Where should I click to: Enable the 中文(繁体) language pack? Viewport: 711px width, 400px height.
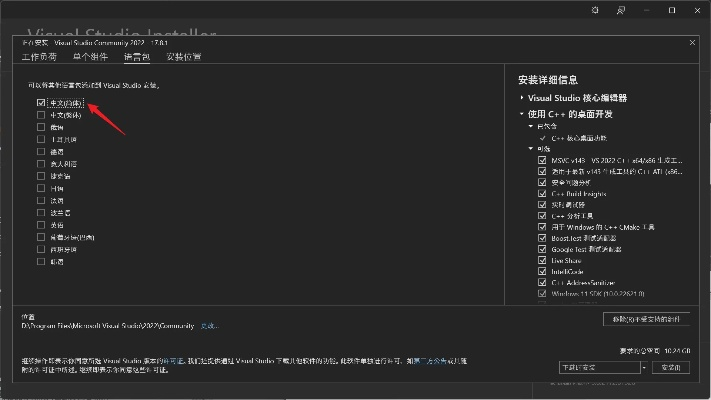(41, 115)
